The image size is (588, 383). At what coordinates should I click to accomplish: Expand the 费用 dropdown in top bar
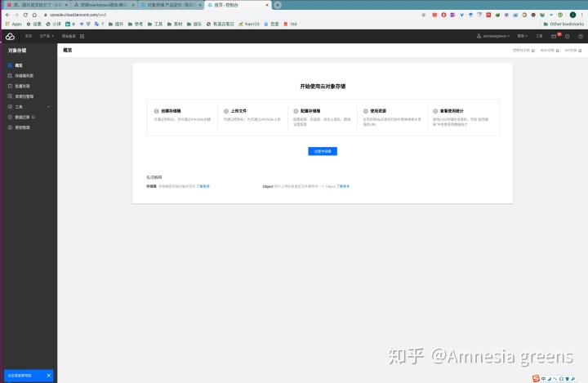pos(522,36)
